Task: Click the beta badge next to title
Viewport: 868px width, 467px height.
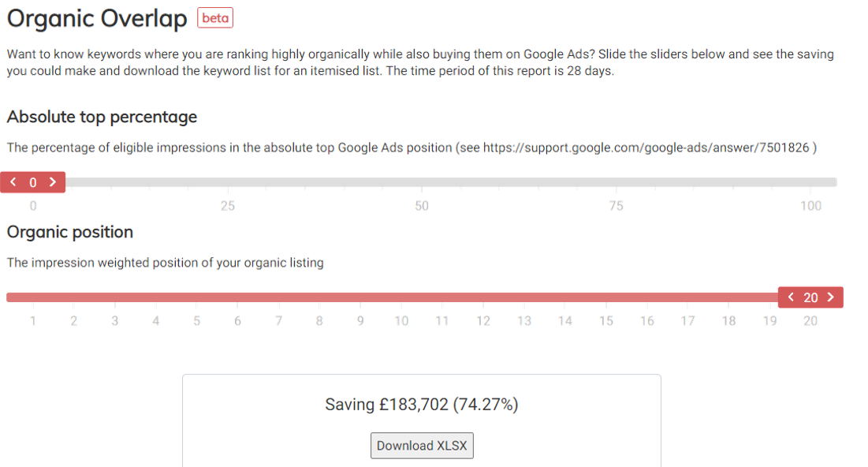Action: [215, 18]
